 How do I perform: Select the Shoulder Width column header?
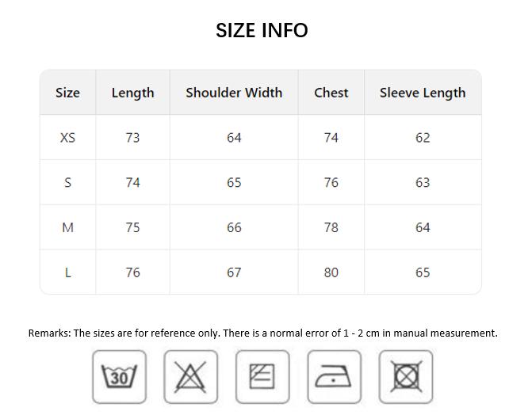pyautogui.click(x=234, y=93)
